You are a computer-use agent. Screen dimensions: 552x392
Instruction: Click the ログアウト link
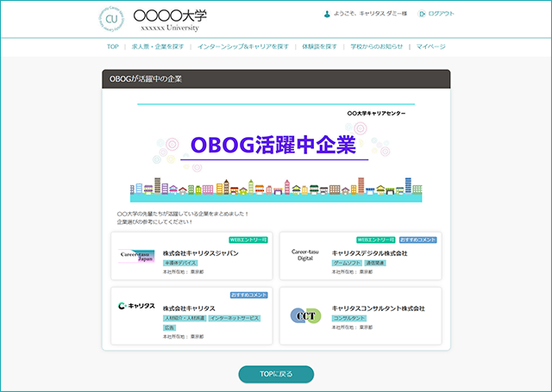[441, 14]
